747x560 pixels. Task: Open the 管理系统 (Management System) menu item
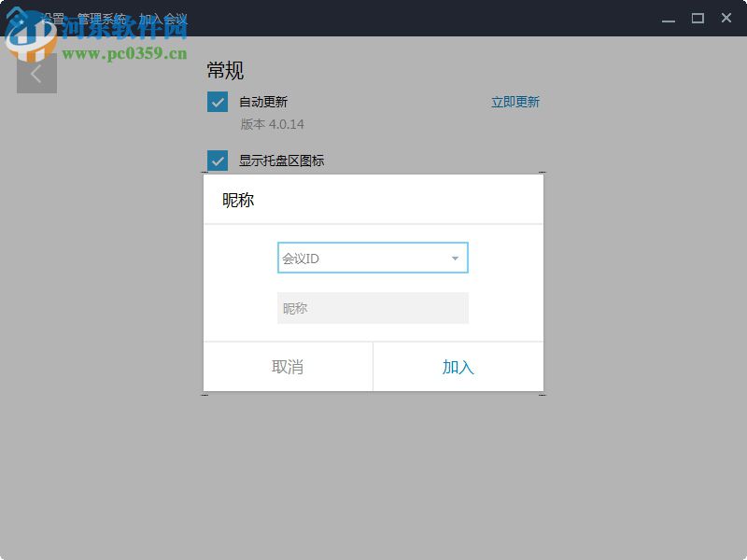pyautogui.click(x=103, y=14)
